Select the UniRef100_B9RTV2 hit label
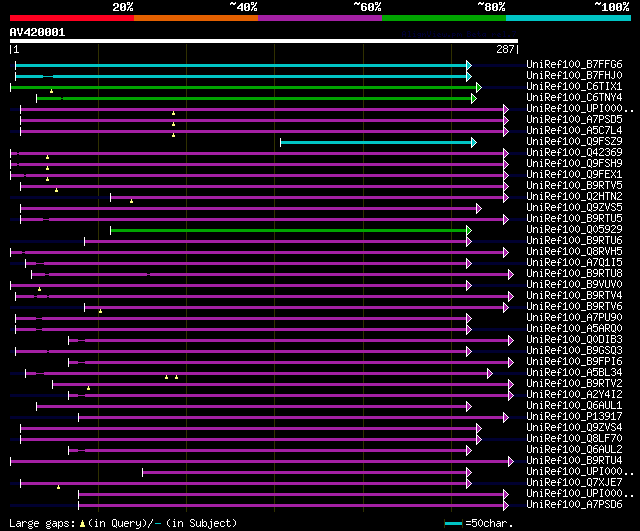640x531 pixels. pyautogui.click(x=574, y=384)
